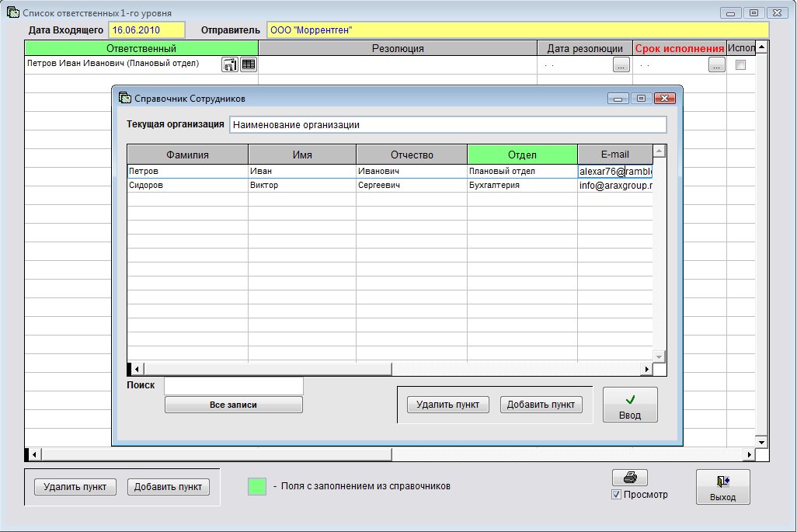Toggle the Просмотр checkbox
This screenshot has width=797, height=532.
pos(617,495)
